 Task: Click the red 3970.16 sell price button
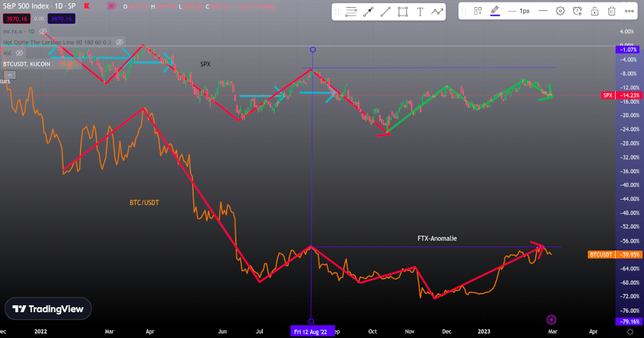[17, 19]
